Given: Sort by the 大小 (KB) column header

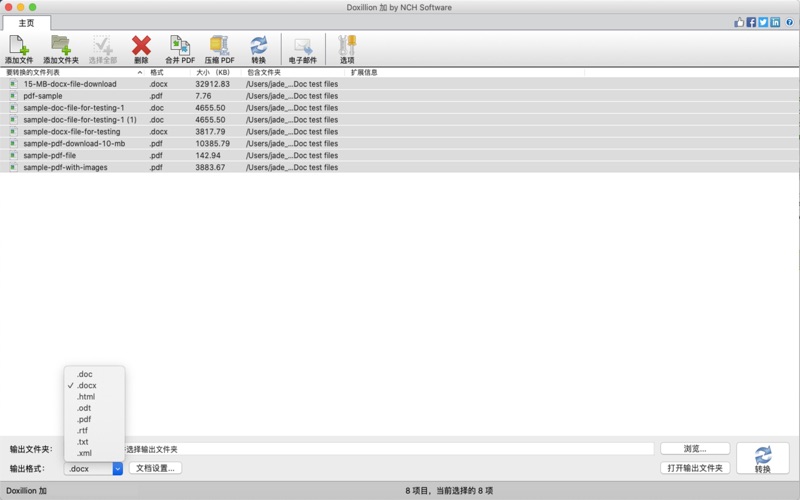Looking at the screenshot, I should point(216,72).
